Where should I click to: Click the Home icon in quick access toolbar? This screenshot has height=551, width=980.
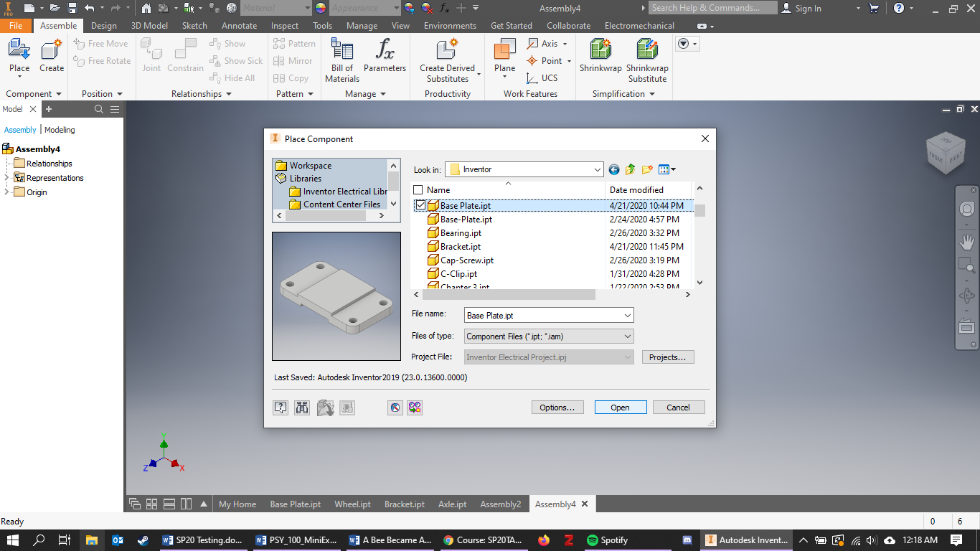tap(146, 8)
